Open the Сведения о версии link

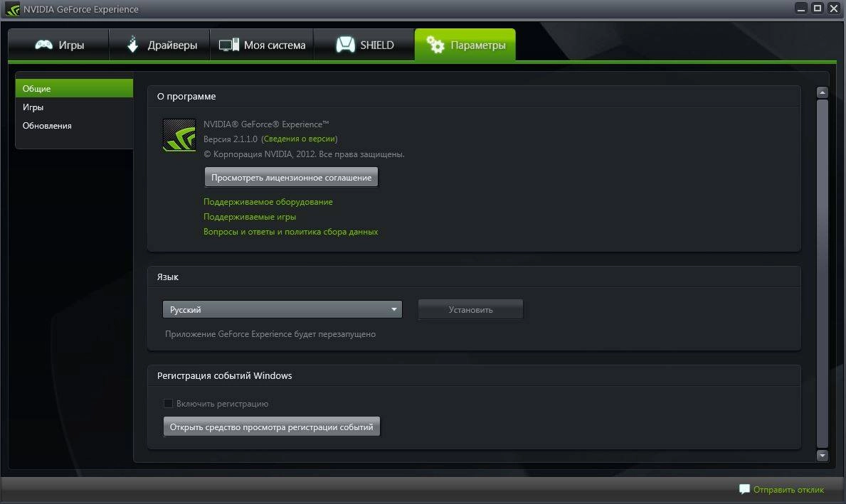pyautogui.click(x=300, y=139)
